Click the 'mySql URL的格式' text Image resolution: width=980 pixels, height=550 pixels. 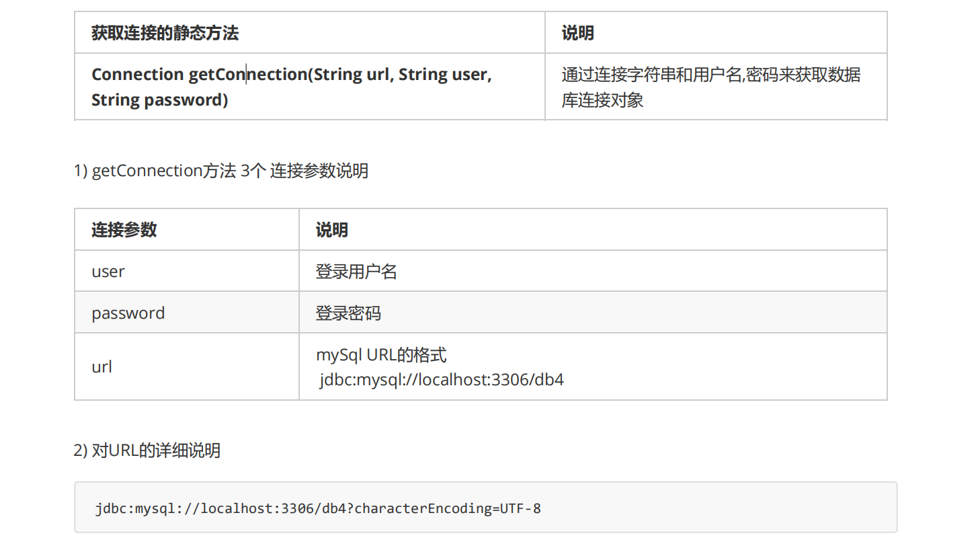(x=381, y=354)
